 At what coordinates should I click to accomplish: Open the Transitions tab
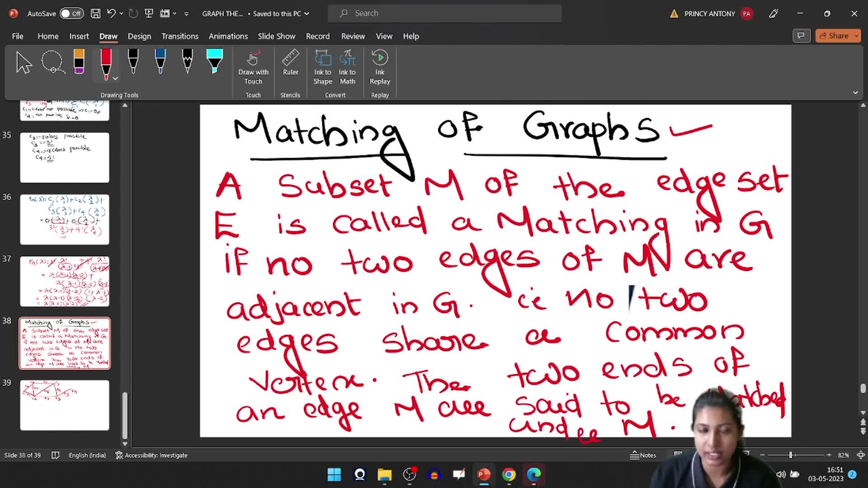pos(180,36)
